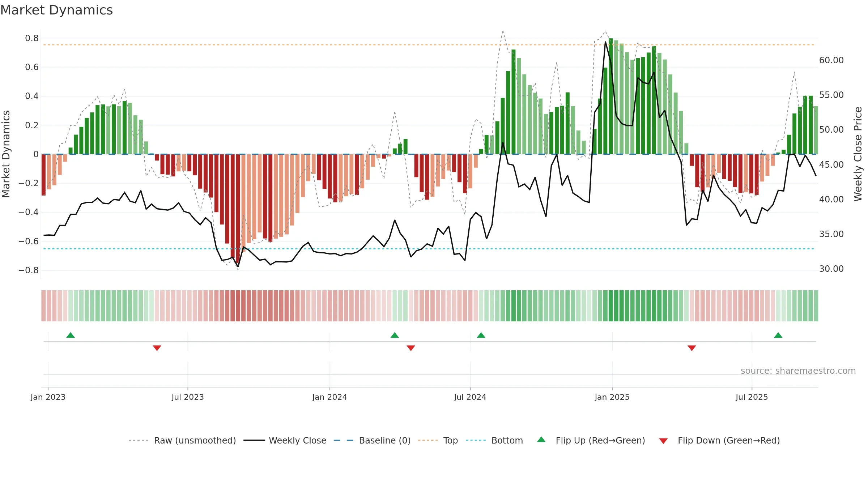Viewport: 868px width, 488px height.
Task: Click the Market Dynamics vertical axis title
Action: point(6,154)
